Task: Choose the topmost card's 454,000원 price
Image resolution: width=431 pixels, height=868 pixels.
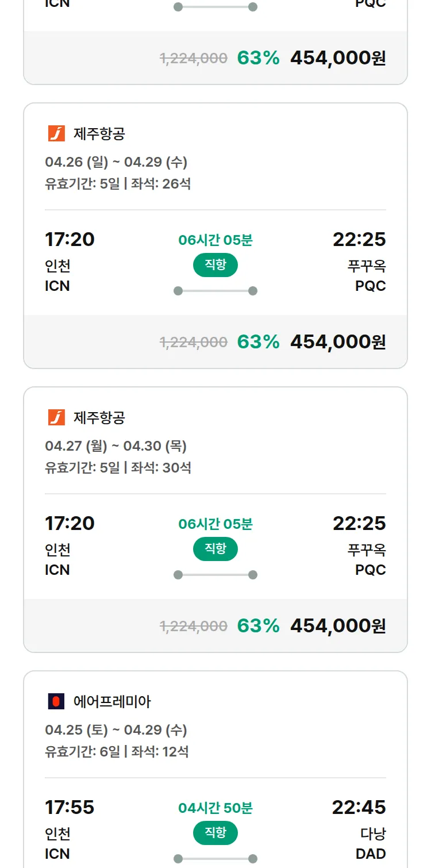Action: (x=338, y=58)
